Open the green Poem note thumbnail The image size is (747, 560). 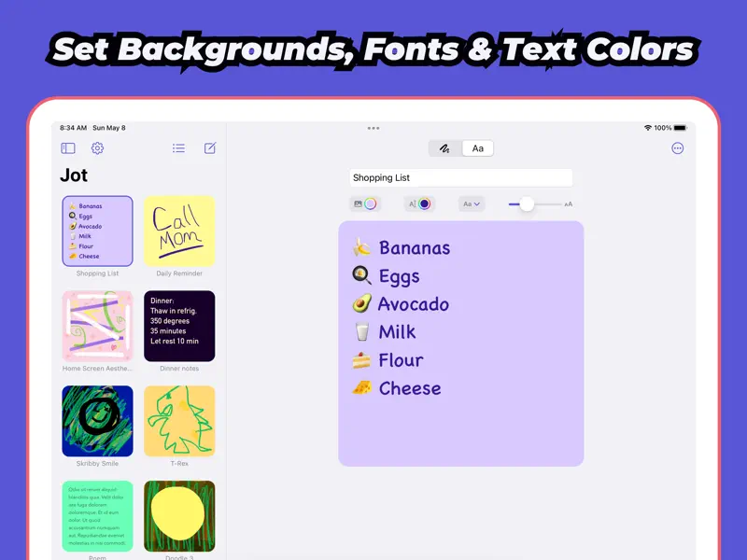pos(97,516)
